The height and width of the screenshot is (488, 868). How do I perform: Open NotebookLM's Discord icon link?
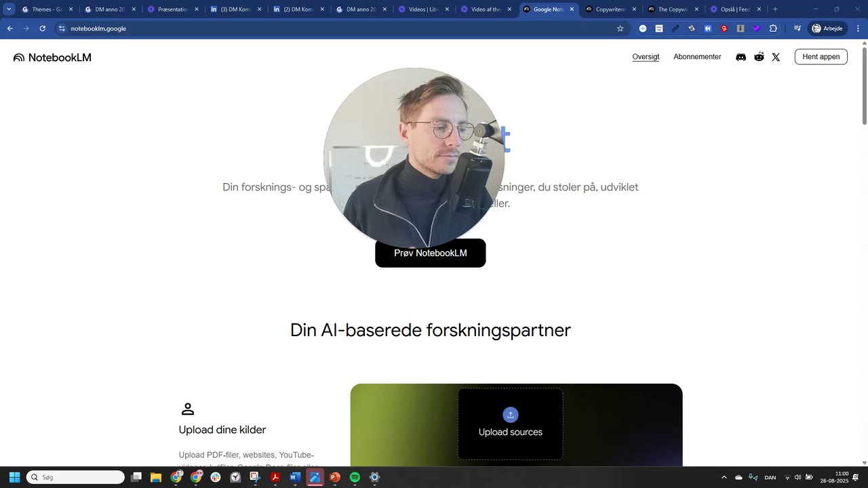[741, 57]
